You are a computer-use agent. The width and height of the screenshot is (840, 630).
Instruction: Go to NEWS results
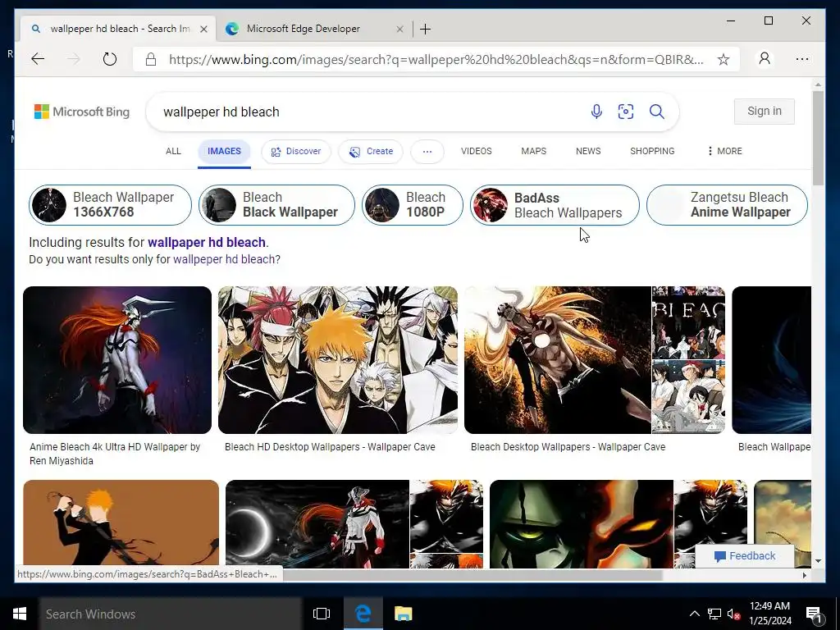point(588,151)
